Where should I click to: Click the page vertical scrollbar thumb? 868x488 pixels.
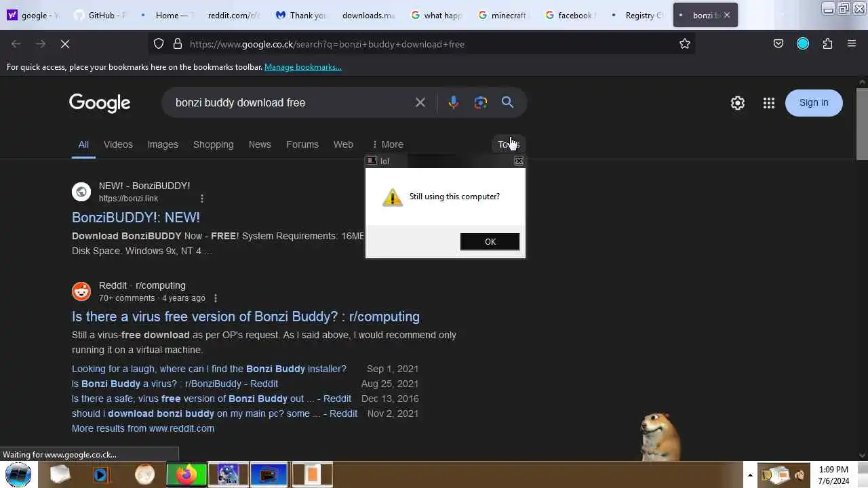[862, 124]
